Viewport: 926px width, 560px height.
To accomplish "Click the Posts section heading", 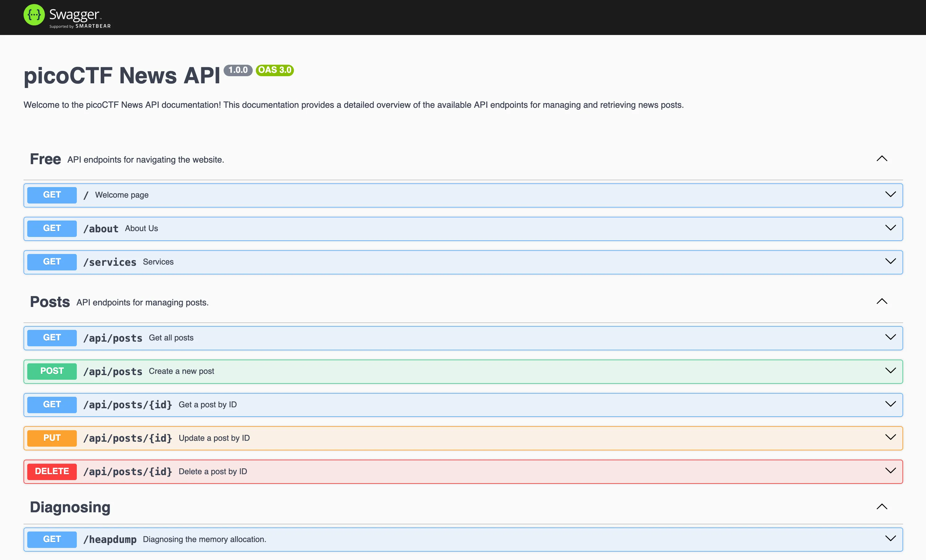I will [x=50, y=302].
